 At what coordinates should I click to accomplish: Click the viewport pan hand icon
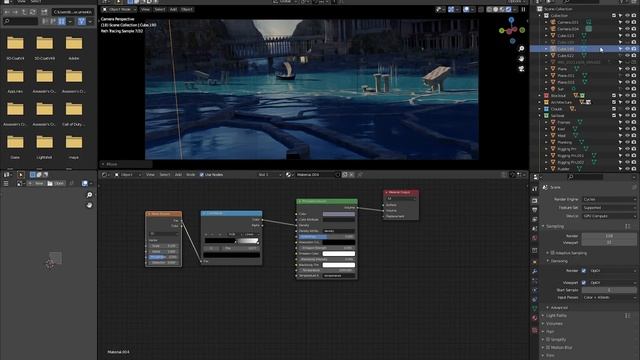coord(521,59)
